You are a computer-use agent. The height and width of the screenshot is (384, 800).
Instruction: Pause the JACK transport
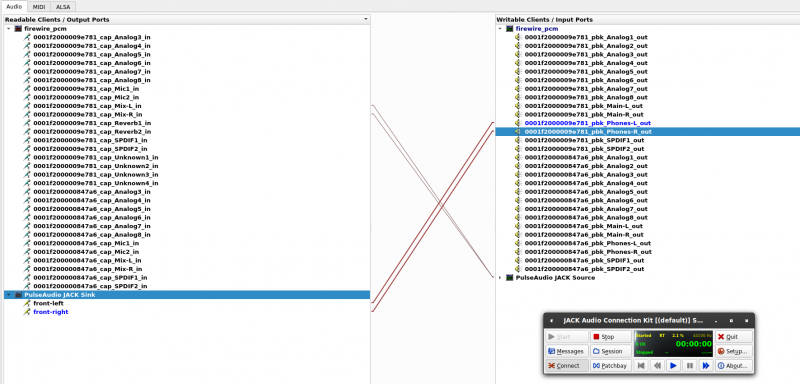pos(690,366)
